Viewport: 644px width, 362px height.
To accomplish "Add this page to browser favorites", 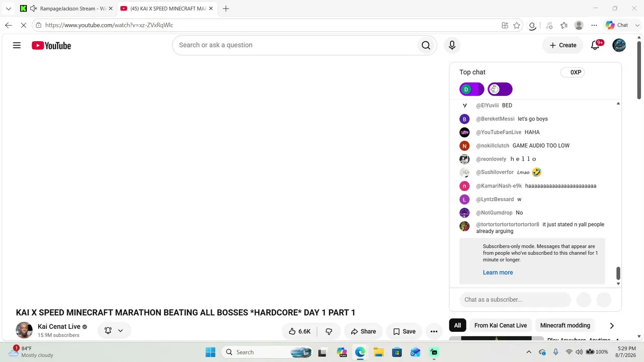I will coord(517,25).
